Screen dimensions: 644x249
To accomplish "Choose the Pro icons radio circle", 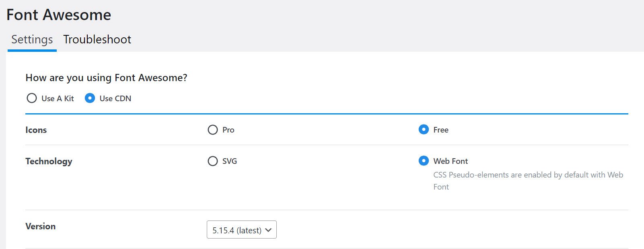I will [212, 130].
